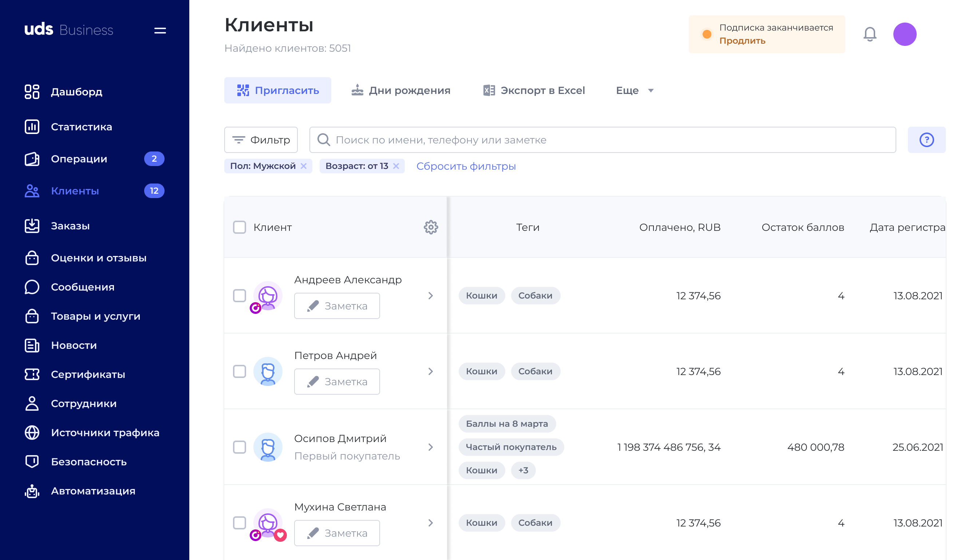Remove the 'Возраст: от 13' filter chip
Screen dimensions: 980x560
396,166
